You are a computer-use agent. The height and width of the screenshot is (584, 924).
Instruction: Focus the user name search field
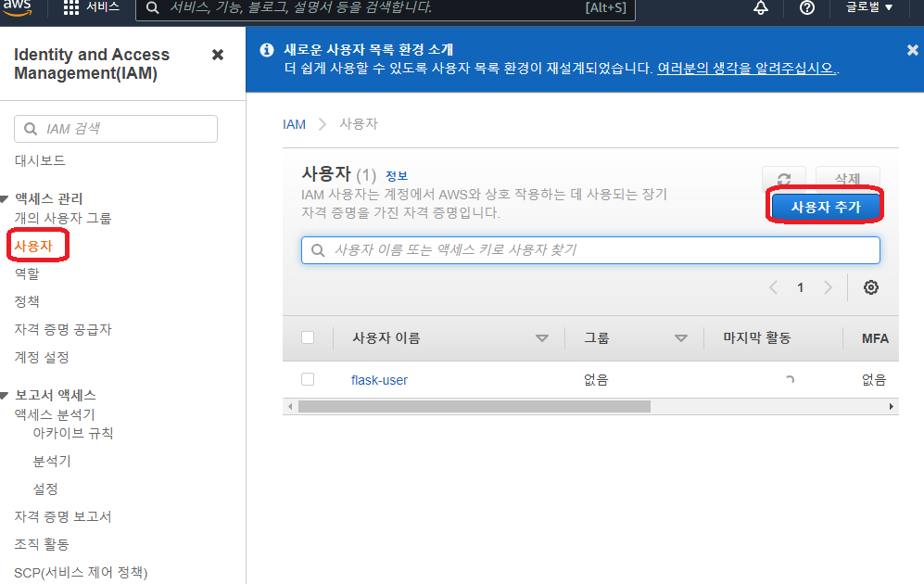[x=590, y=250]
